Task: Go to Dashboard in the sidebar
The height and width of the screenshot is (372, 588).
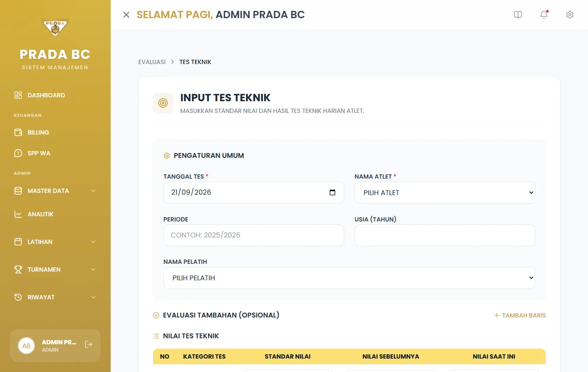Action: point(46,95)
